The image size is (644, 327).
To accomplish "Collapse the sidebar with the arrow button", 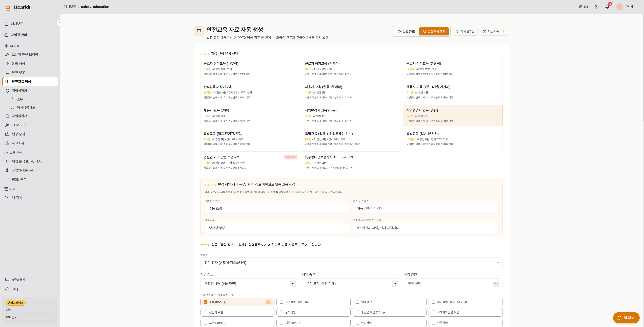I will click(x=59, y=23).
